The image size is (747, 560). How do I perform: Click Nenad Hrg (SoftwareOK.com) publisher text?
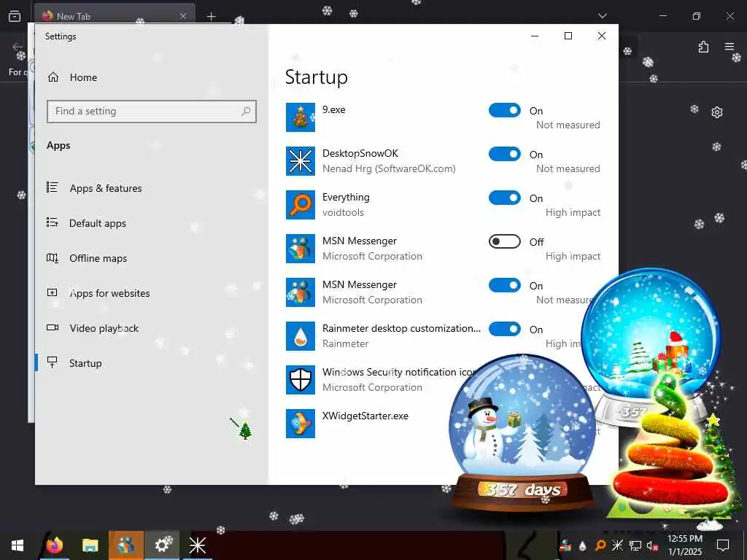389,168
